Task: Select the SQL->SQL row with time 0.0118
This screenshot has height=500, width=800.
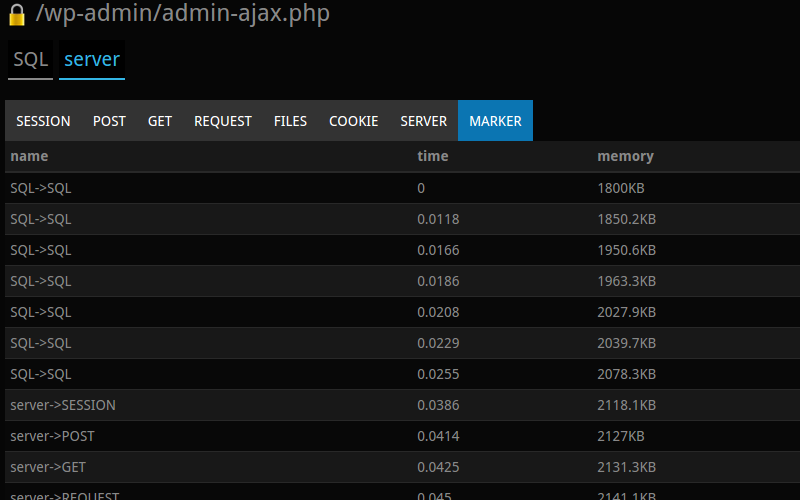Action: pyautogui.click(x=403, y=219)
